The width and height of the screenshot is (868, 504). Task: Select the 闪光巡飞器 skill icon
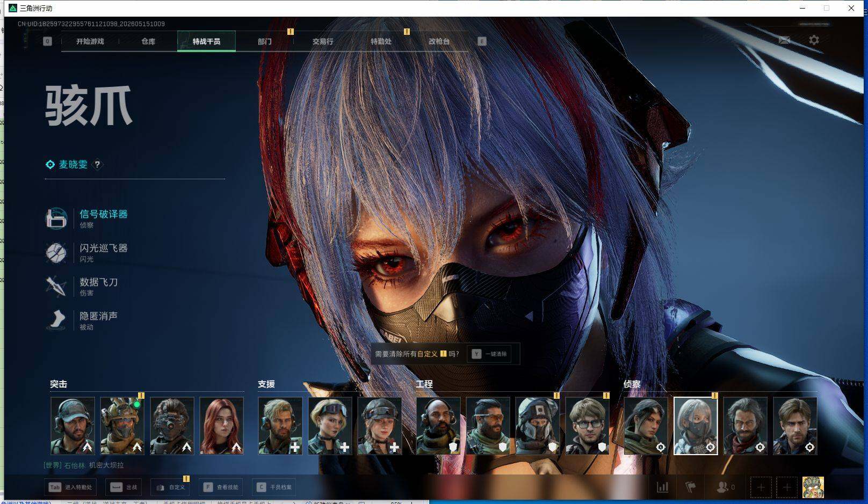point(56,252)
